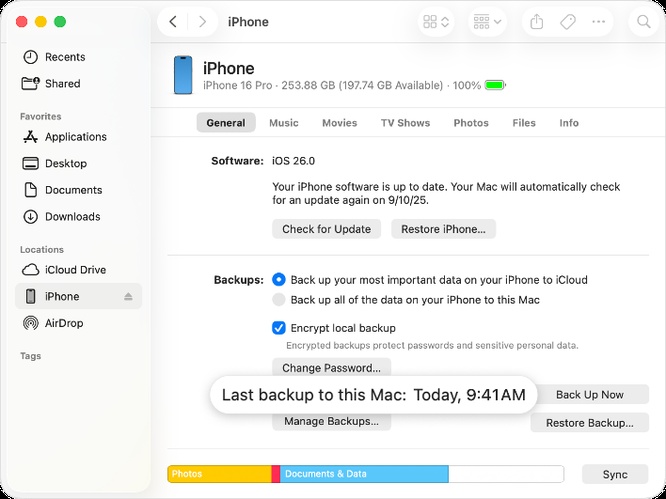The height and width of the screenshot is (499, 666).
Task: Switch to the Info tab
Action: point(569,123)
